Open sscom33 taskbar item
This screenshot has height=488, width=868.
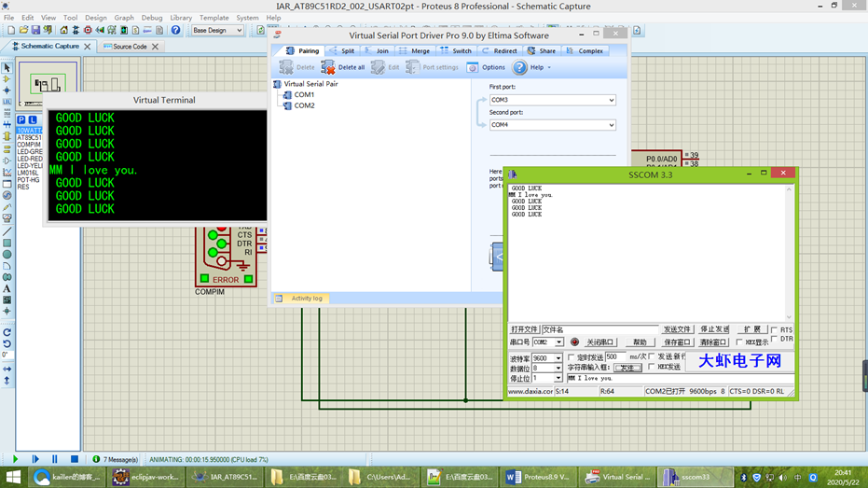tap(695, 477)
